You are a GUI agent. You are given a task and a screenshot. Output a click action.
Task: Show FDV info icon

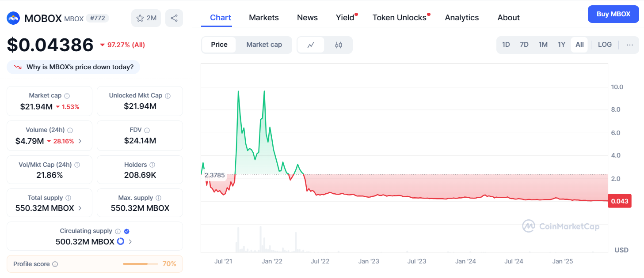coord(147,130)
